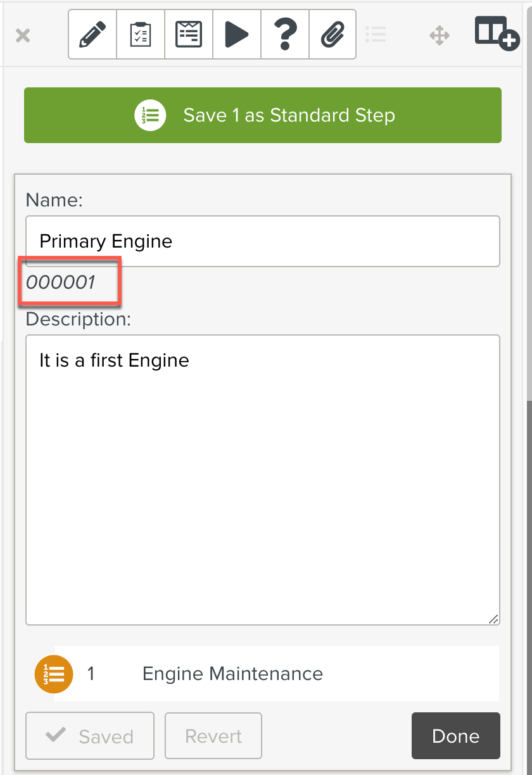Close the step editor panel
The height and width of the screenshot is (775, 532).
click(x=23, y=35)
